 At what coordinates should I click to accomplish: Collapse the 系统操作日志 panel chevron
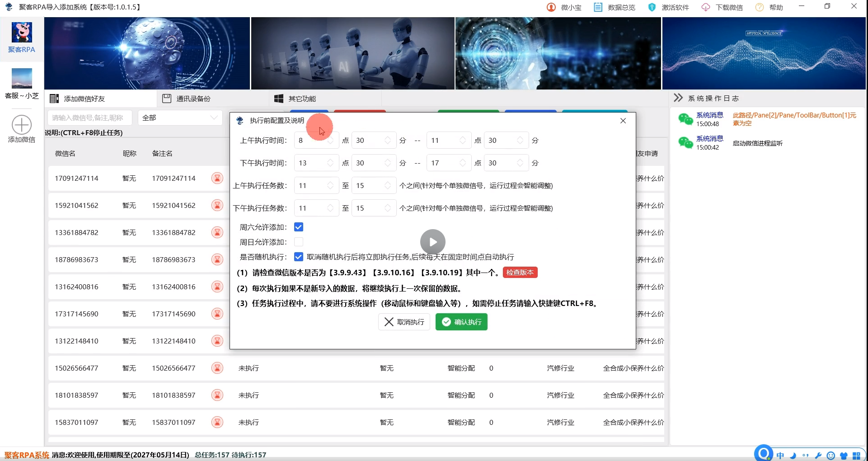678,98
